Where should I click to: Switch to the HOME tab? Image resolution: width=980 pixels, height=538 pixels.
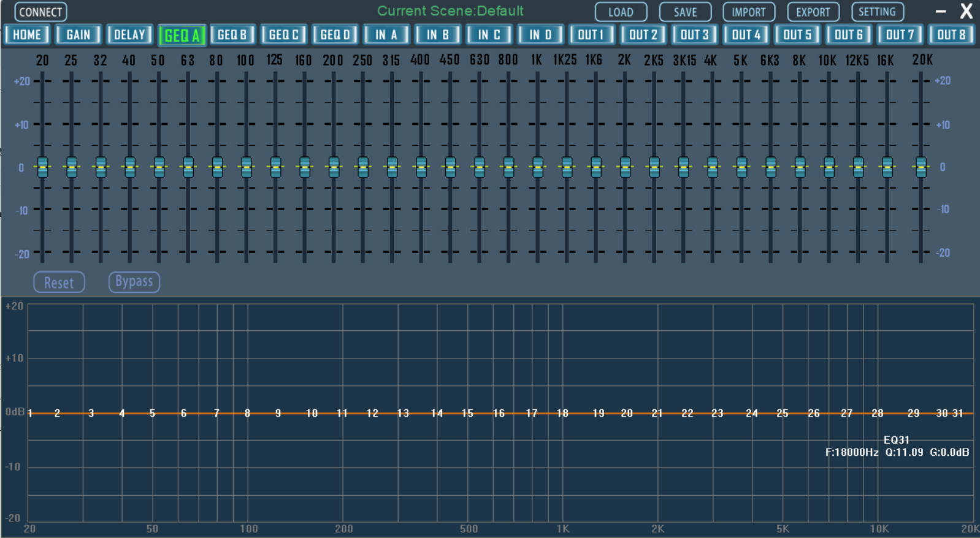[27, 35]
